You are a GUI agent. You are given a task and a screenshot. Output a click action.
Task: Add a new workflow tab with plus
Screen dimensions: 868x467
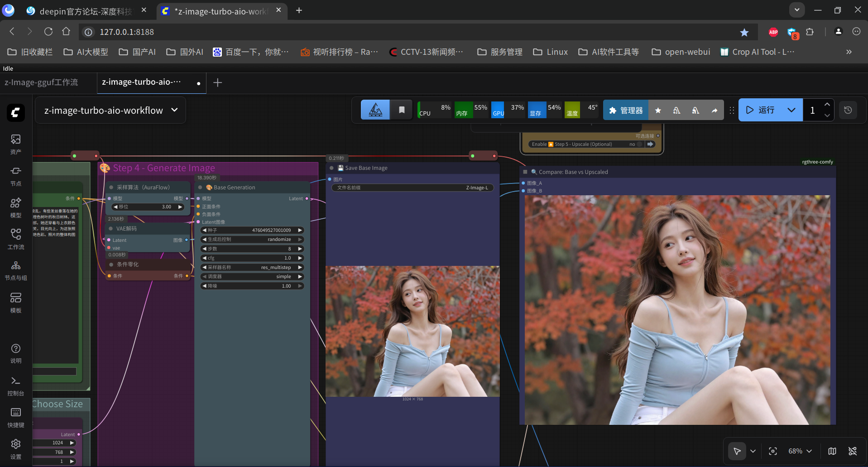coord(218,82)
